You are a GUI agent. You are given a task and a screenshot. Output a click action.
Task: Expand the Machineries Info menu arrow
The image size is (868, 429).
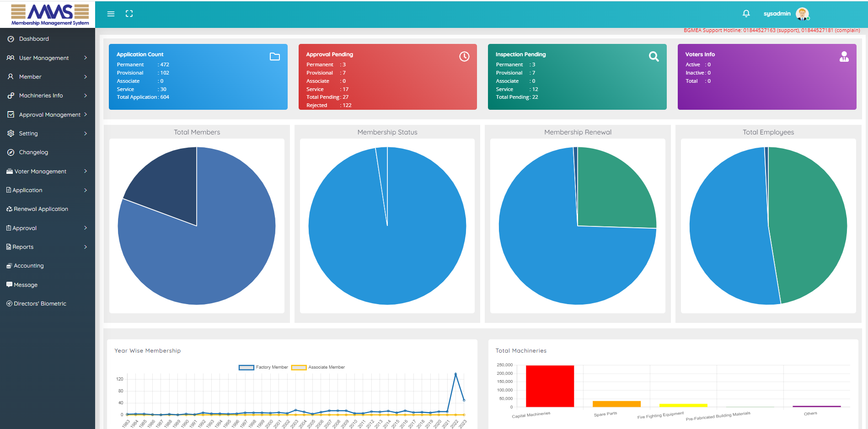(x=85, y=96)
